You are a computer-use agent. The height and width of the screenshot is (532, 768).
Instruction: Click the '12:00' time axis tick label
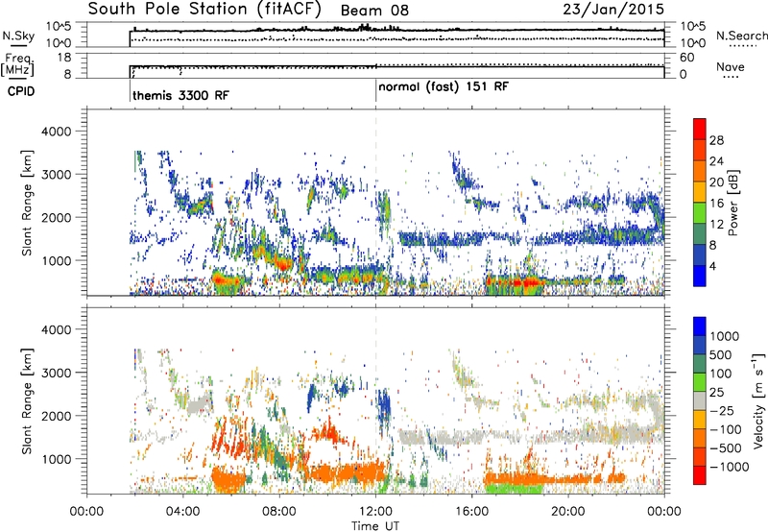coord(375,512)
